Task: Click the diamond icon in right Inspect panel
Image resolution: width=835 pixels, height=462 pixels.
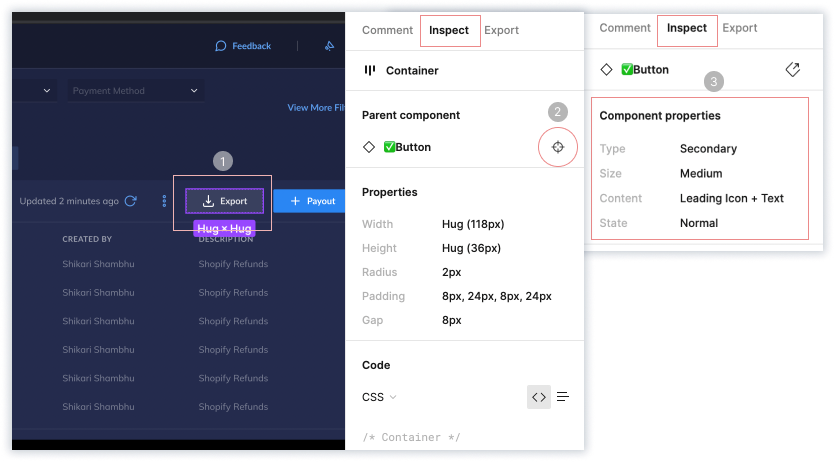Action: click(606, 69)
